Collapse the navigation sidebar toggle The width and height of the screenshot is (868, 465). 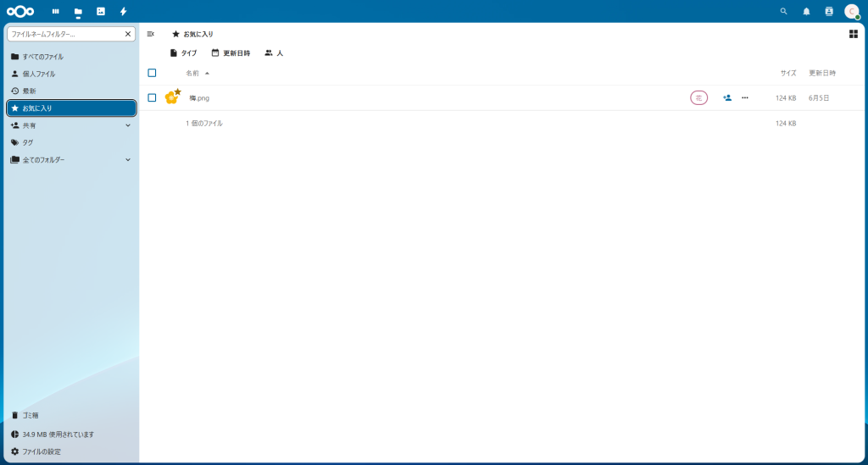click(151, 34)
